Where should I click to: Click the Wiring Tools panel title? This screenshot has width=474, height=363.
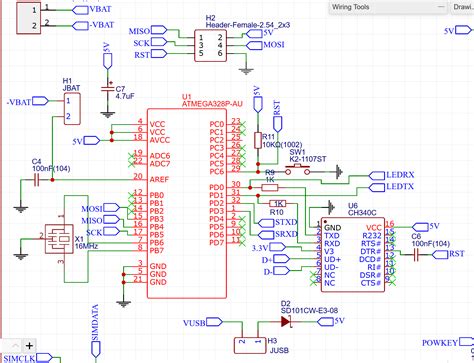[x=350, y=7]
